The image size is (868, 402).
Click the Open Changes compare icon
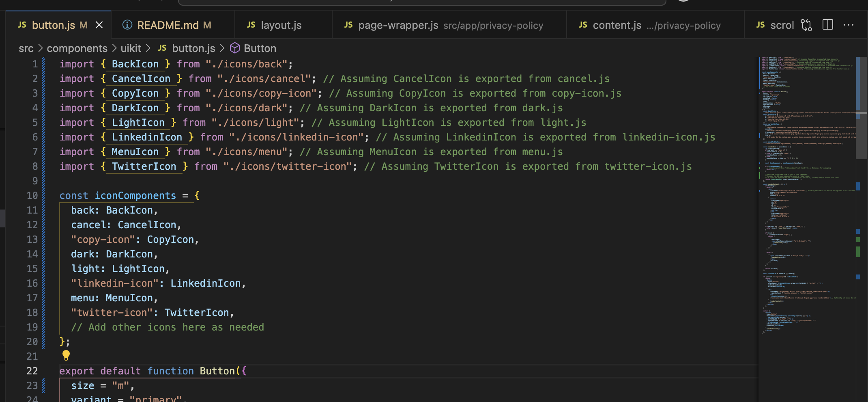pyautogui.click(x=806, y=25)
